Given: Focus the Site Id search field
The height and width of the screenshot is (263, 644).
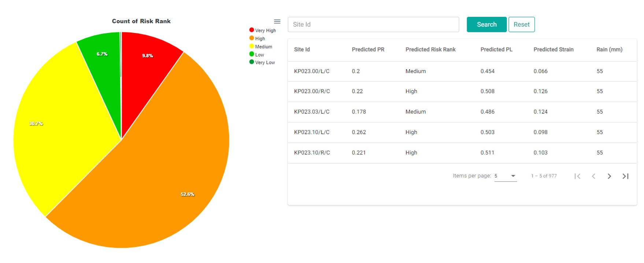Looking at the screenshot, I should click(373, 25).
